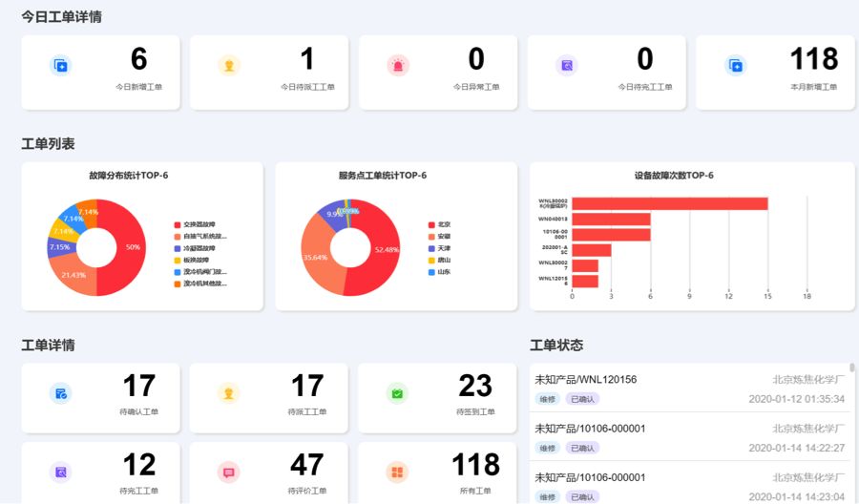Open the 待确认工单 count 17
This screenshot has width=859, height=504.
point(138,386)
